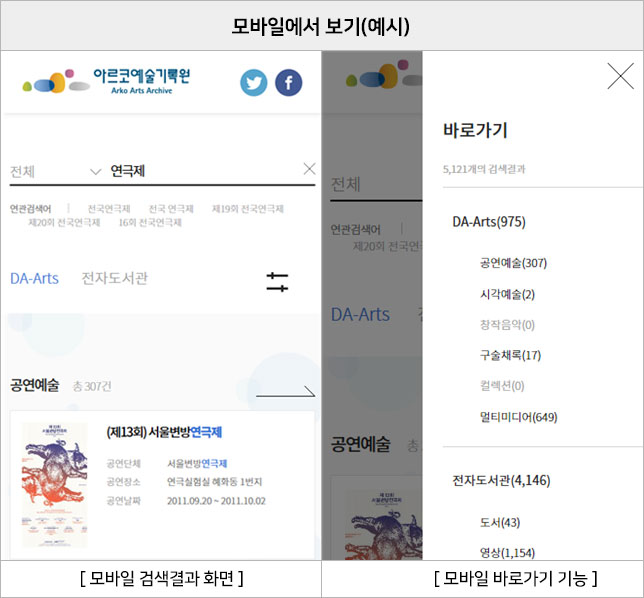This screenshot has width=644, height=598.
Task: Go to 창작음악(0) shortcut
Action: tap(507, 325)
